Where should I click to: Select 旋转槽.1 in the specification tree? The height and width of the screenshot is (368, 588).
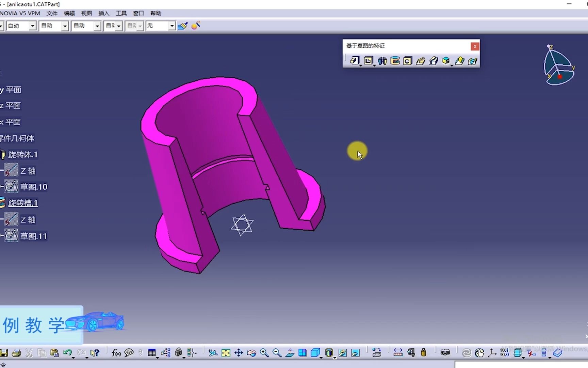point(23,203)
